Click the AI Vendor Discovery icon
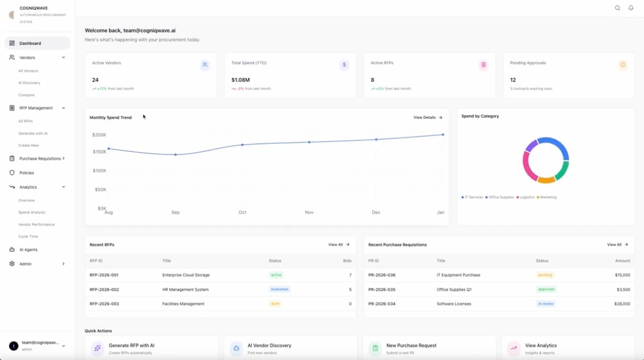Viewport: 644px width, 360px height. tap(236, 348)
